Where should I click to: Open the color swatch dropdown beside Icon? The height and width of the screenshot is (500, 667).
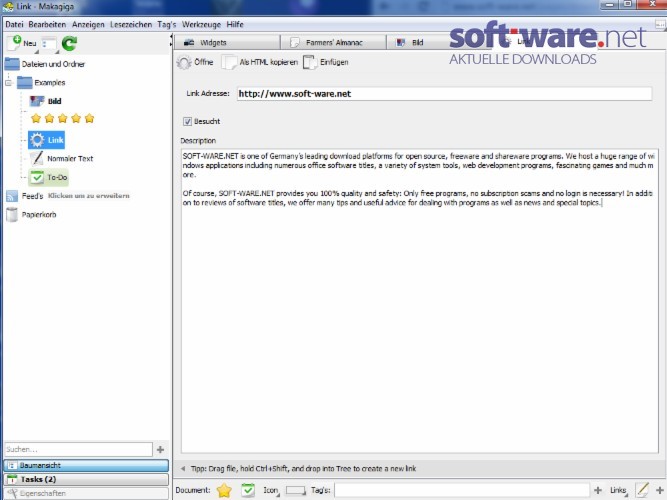tap(296, 491)
